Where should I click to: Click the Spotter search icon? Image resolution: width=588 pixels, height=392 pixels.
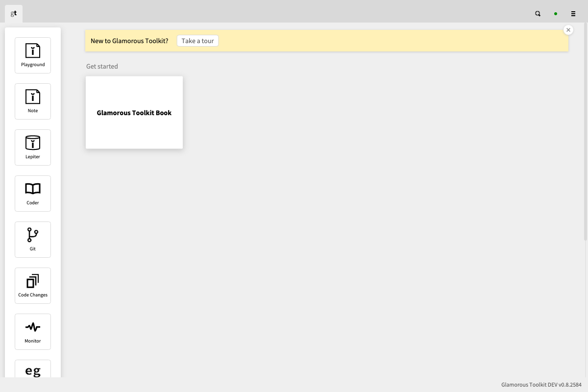pos(538,14)
